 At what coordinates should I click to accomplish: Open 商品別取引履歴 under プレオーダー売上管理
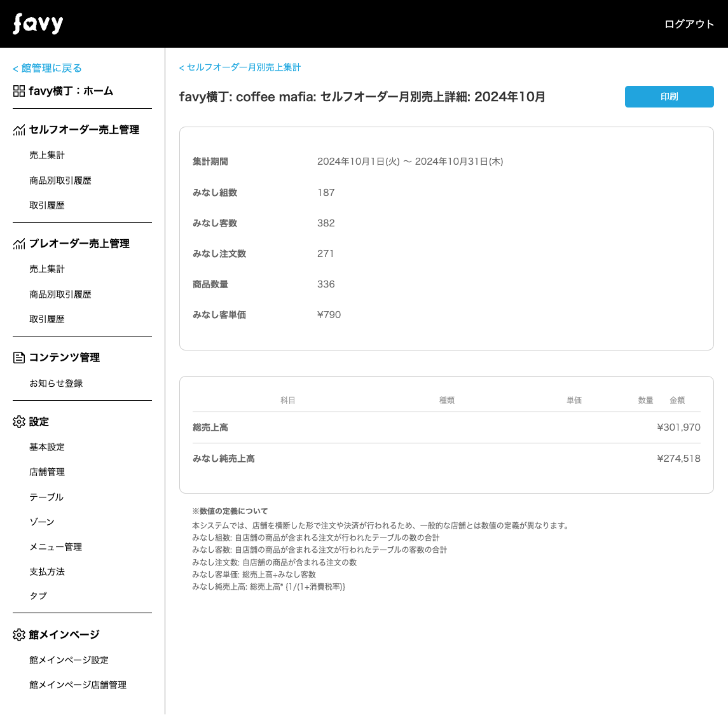tap(60, 295)
